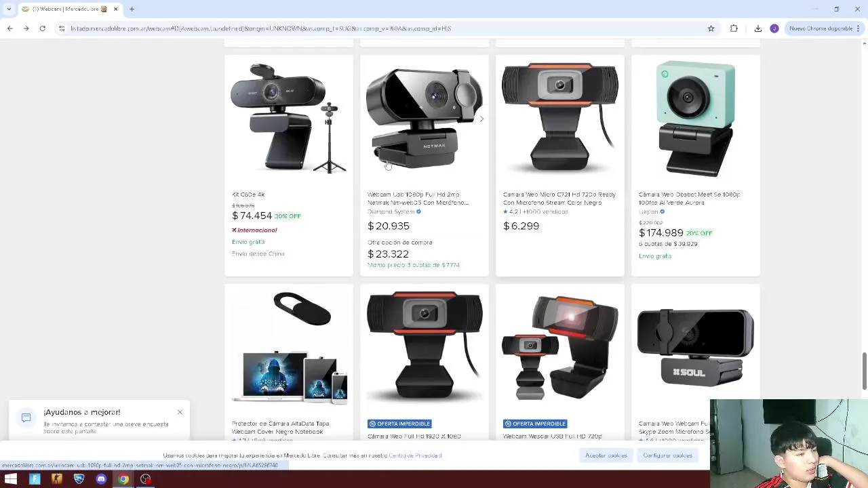Click the $ 23.322 alternate price
868x488 pixels.
tap(388, 253)
